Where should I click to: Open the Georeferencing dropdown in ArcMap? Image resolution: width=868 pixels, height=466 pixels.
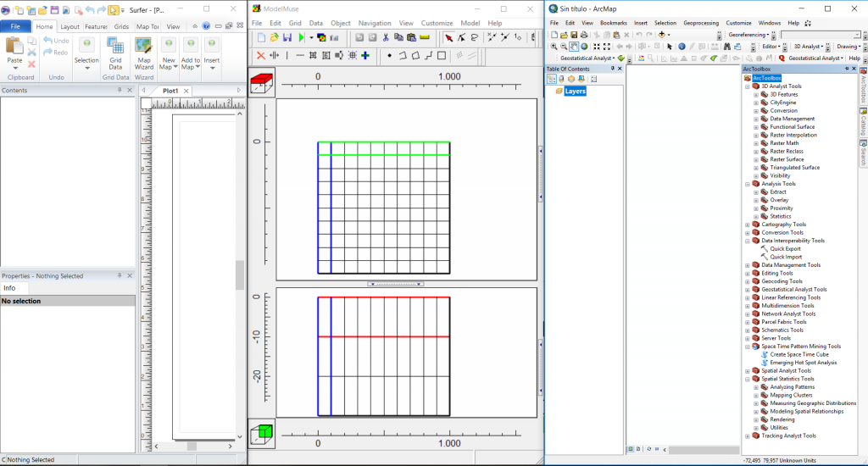pos(749,34)
